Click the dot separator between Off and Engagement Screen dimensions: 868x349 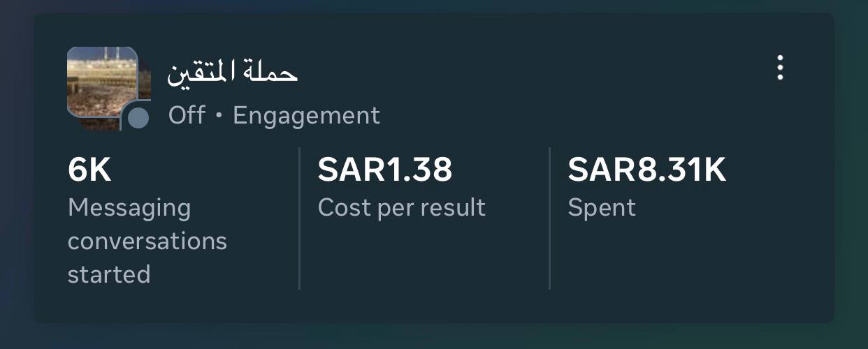point(219,116)
